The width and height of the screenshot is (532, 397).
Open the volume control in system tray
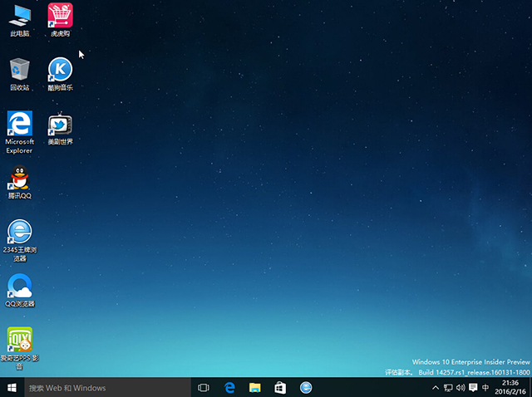pos(461,388)
